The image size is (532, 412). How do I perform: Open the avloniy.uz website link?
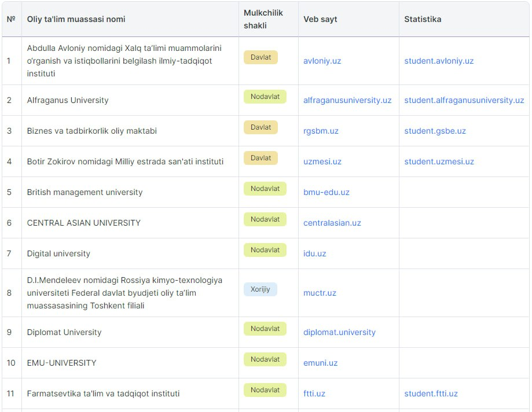[322, 61]
